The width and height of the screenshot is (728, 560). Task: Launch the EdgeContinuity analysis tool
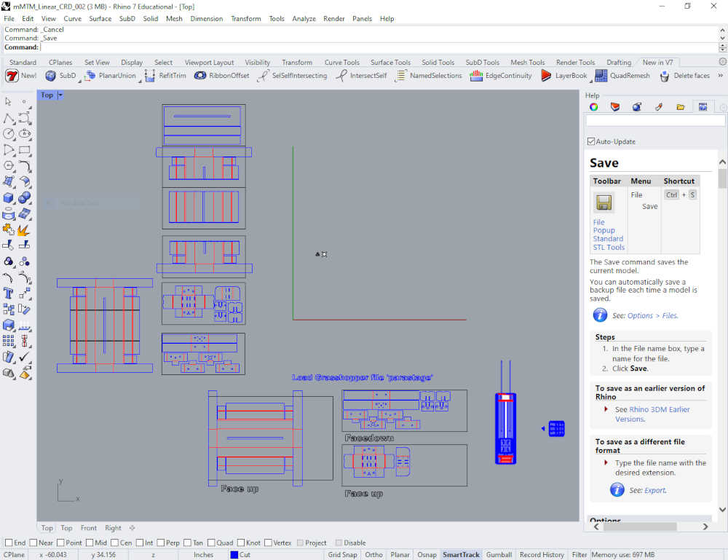coord(501,76)
